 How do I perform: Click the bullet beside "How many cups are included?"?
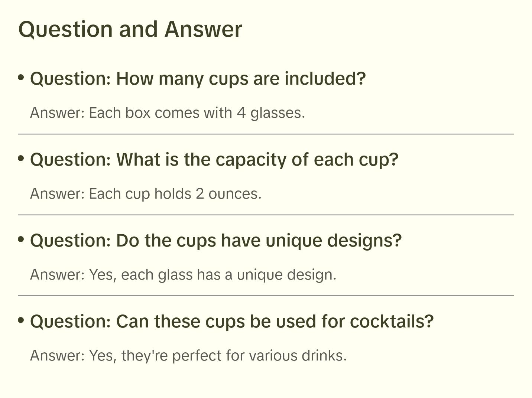21,78
